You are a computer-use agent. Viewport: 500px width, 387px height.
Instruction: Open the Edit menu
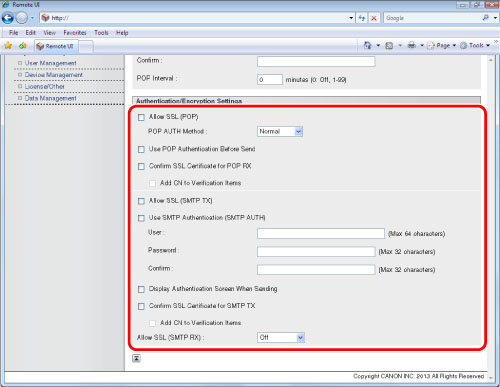[x=30, y=33]
